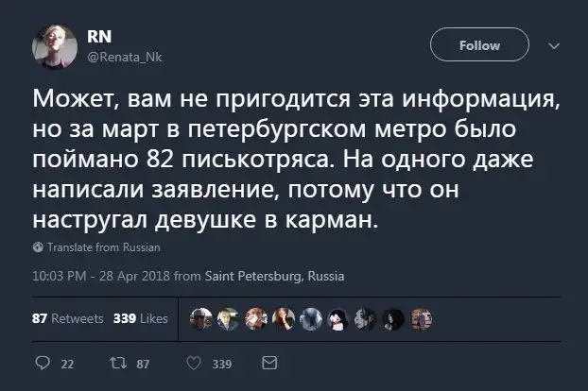This screenshot has width=588, height=391.
Task: Open the first liker avatar thumbnail
Action: 201,318
